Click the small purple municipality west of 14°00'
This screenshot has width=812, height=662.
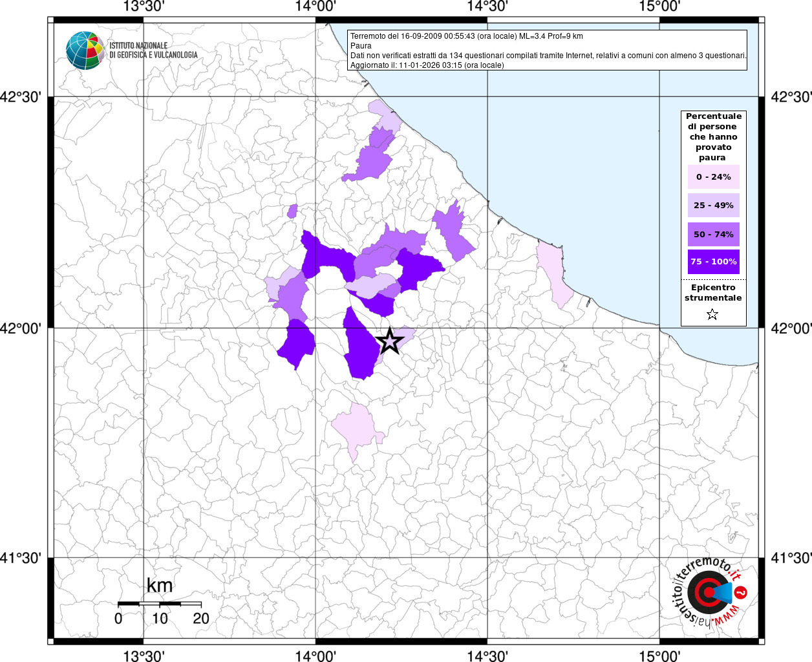(292, 211)
